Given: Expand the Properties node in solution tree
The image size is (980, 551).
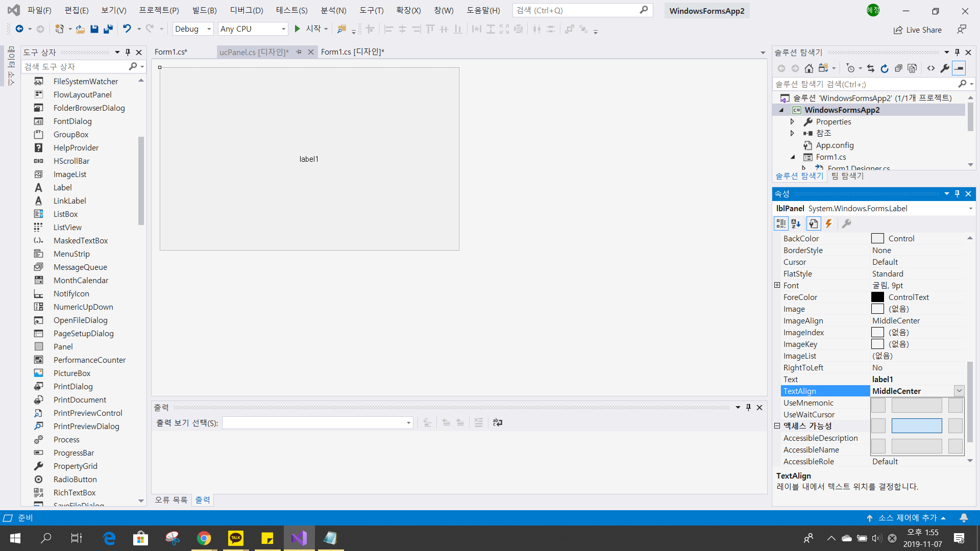Looking at the screenshot, I should click(792, 121).
